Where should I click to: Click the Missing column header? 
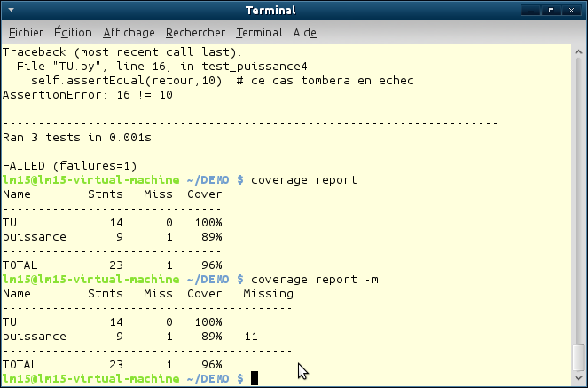[267, 294]
